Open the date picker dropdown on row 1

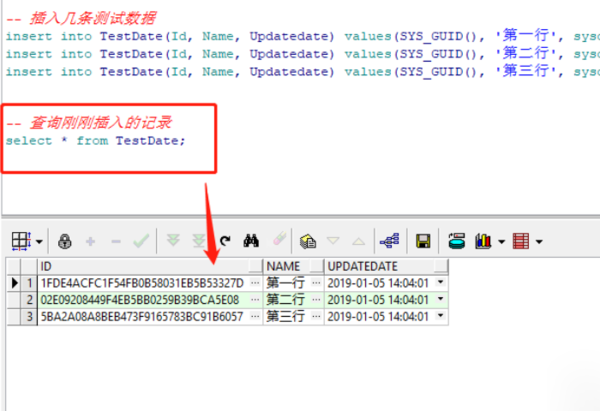(x=441, y=282)
